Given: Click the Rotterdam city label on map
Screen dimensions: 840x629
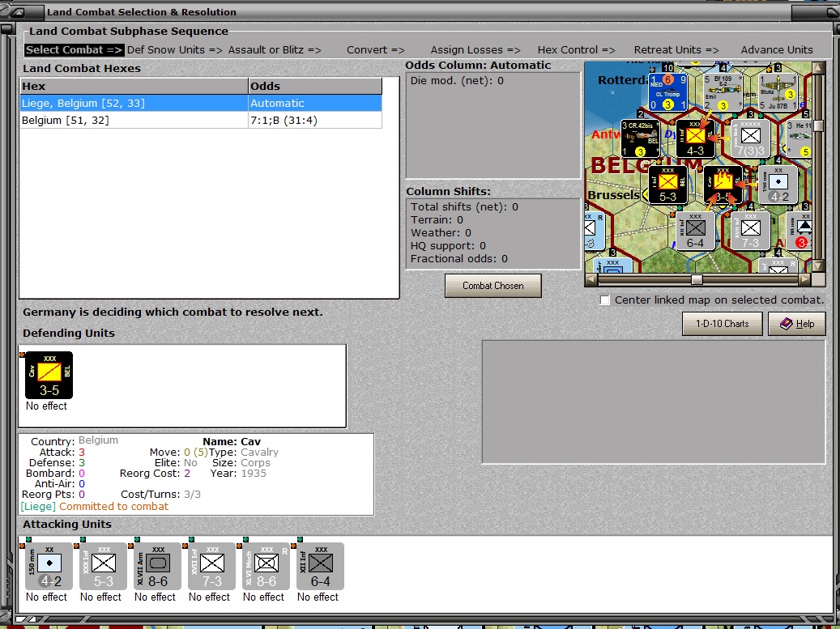Looking at the screenshot, I should point(623,80).
